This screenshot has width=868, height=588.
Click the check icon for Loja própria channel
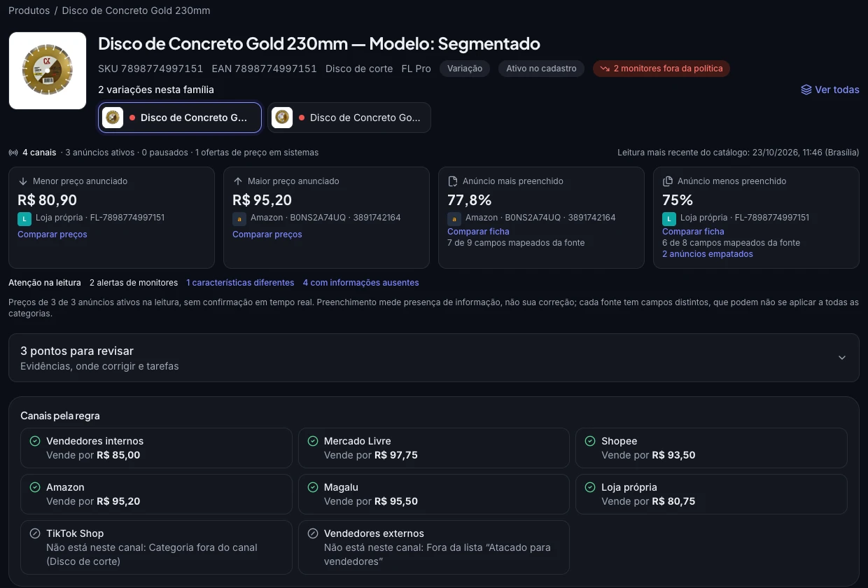coord(590,487)
